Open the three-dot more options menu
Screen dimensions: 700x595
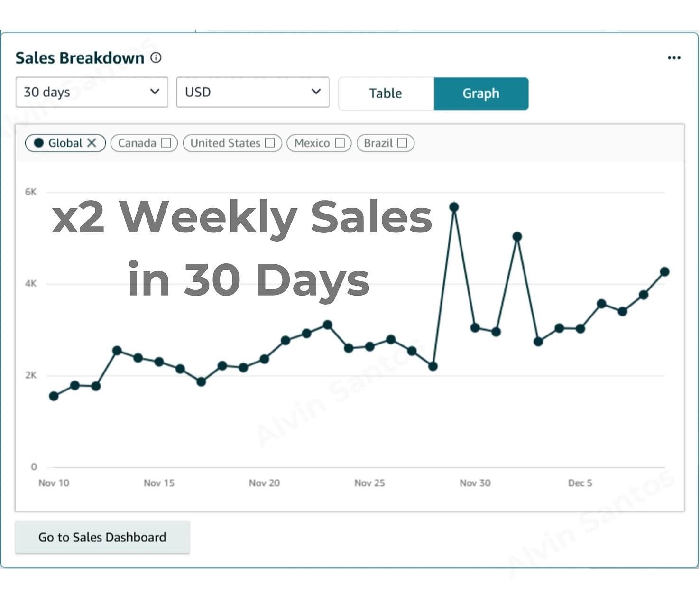click(x=674, y=58)
